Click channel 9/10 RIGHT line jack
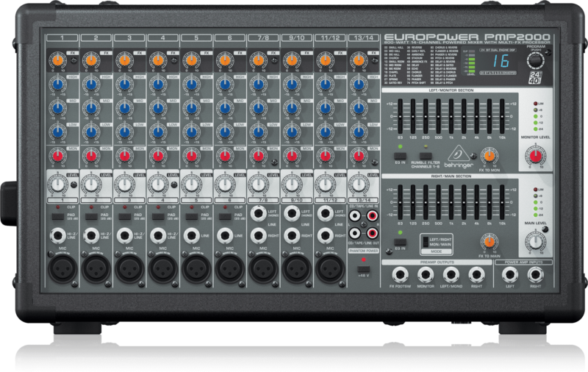 click(x=292, y=236)
